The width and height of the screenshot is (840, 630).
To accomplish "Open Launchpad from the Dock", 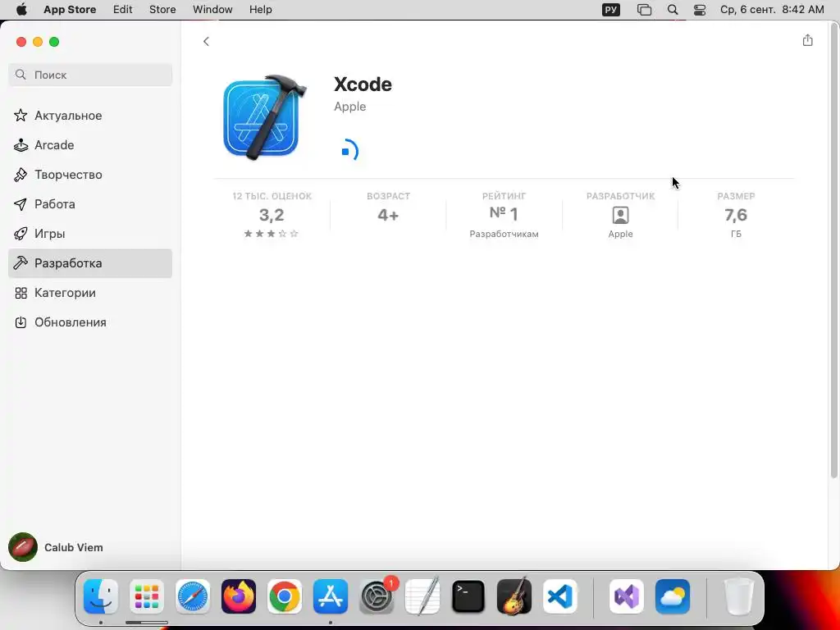I will coord(147,596).
